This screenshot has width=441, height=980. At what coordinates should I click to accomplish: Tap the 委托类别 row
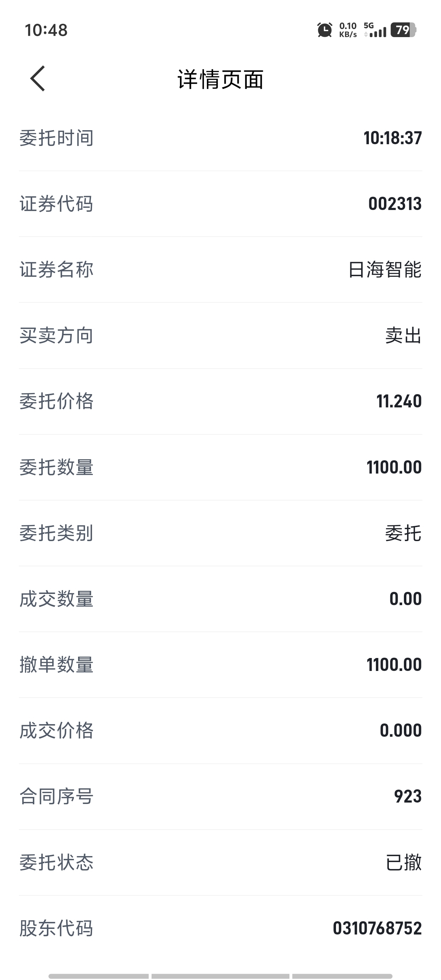pyautogui.click(x=221, y=533)
